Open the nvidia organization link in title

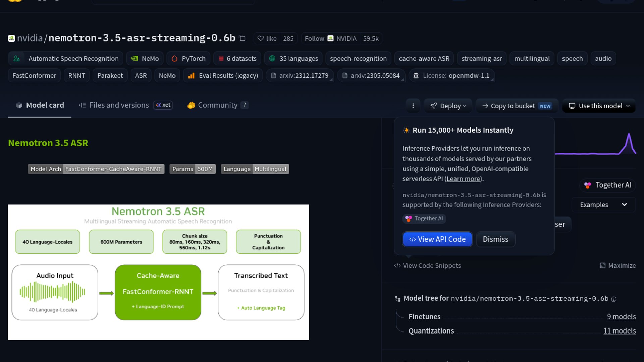click(x=30, y=38)
